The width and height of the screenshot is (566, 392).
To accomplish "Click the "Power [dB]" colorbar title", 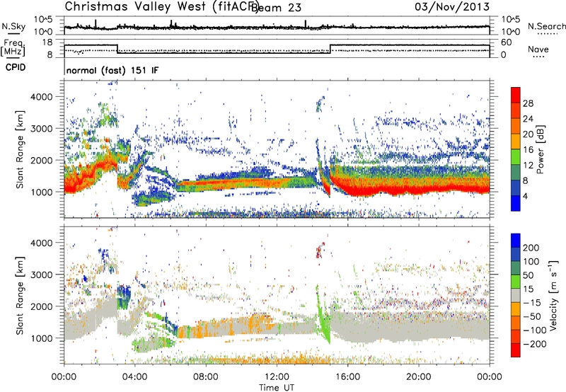I will [540, 149].
